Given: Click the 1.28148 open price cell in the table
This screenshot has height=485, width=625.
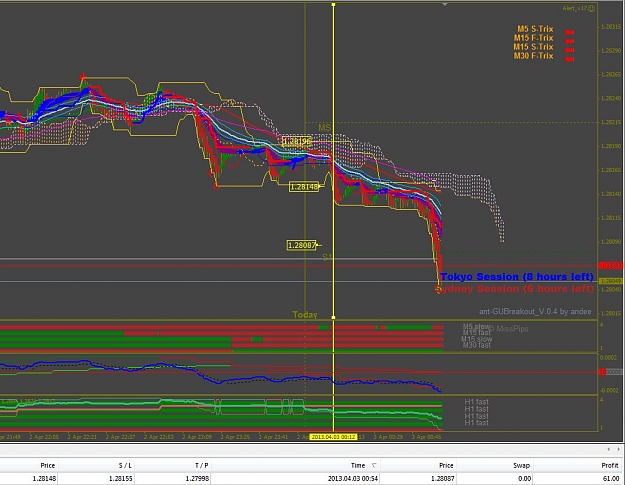Looking at the screenshot, I should pos(44,478).
